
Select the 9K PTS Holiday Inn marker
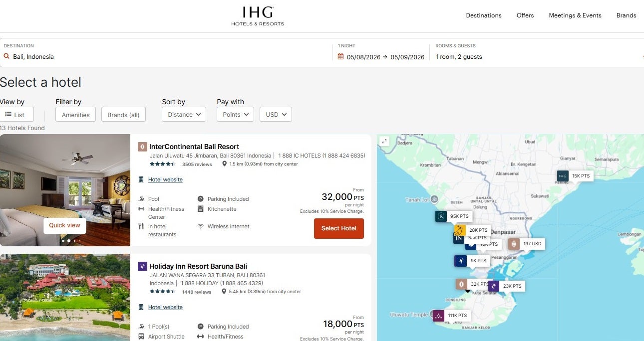[472, 261]
